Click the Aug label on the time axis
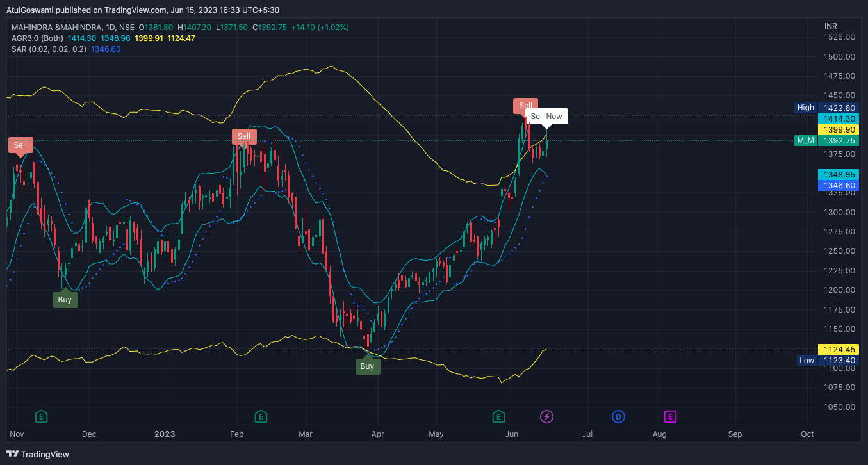The height and width of the screenshot is (465, 868). tap(659, 434)
